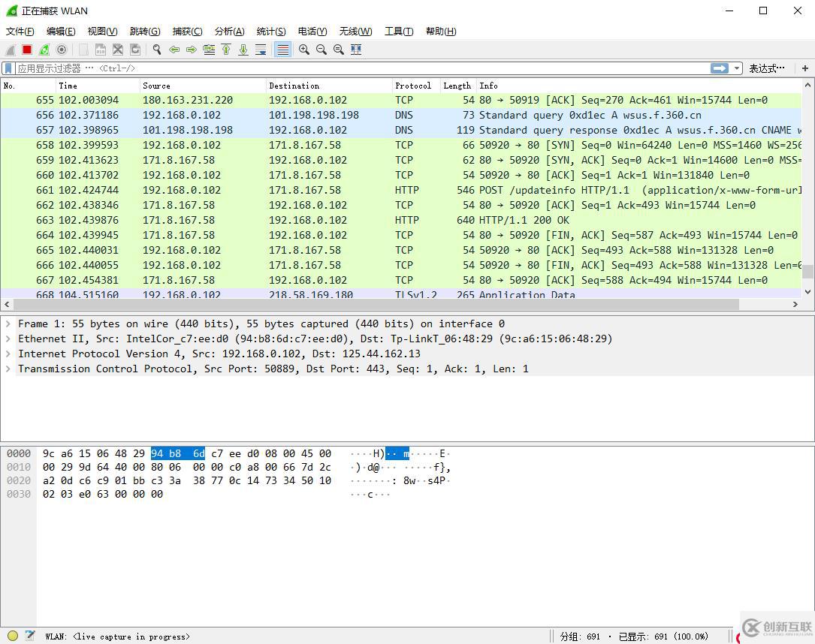This screenshot has width=815, height=644.
Task: Select packet 661 HTTP POST /updateinfo
Action: pos(401,191)
